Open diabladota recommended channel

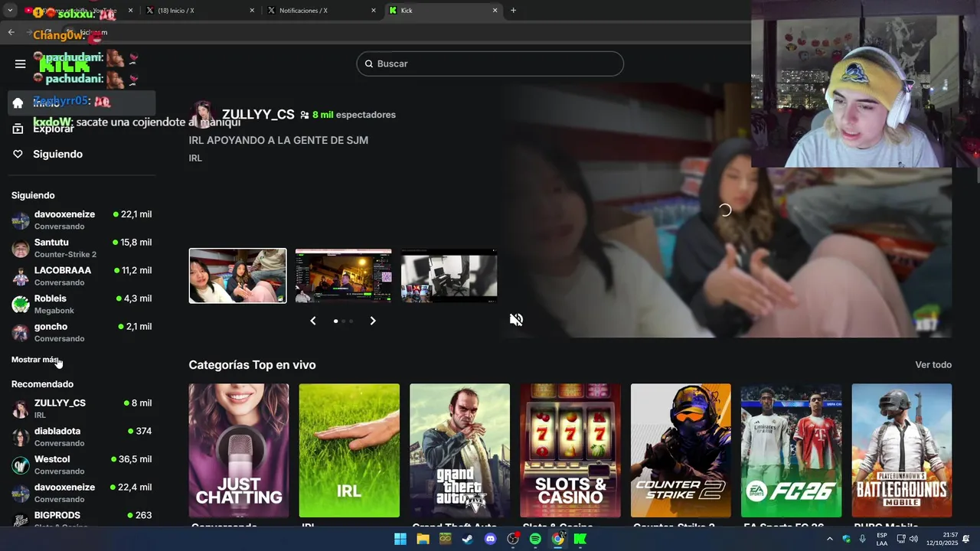coord(81,437)
